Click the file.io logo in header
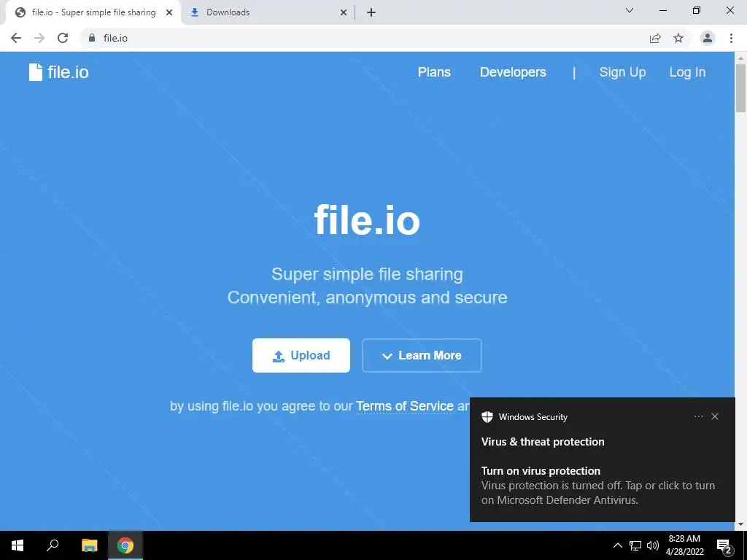The width and height of the screenshot is (747, 560). tap(58, 72)
